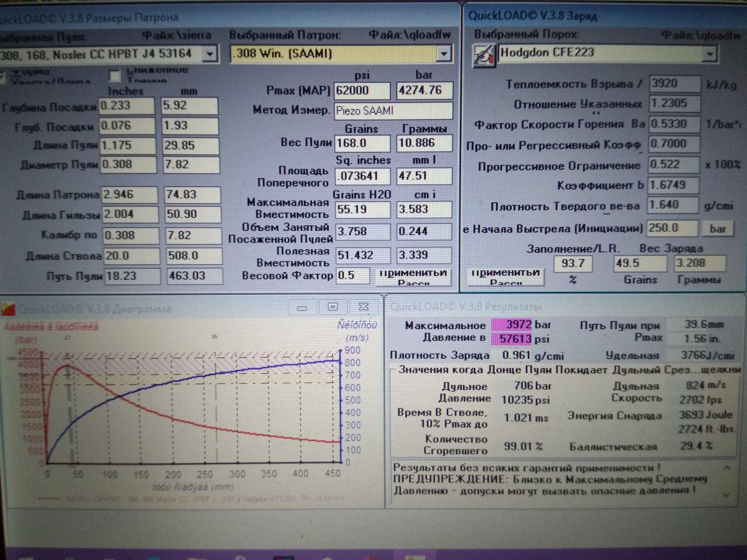Maximize the Diagram window
747x560 pixels.
pyautogui.click(x=332, y=307)
